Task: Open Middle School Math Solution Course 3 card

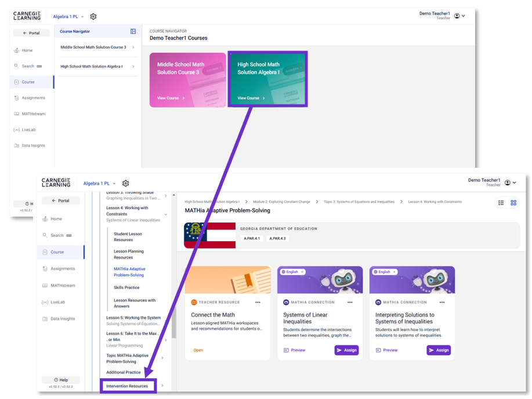Action: point(187,80)
